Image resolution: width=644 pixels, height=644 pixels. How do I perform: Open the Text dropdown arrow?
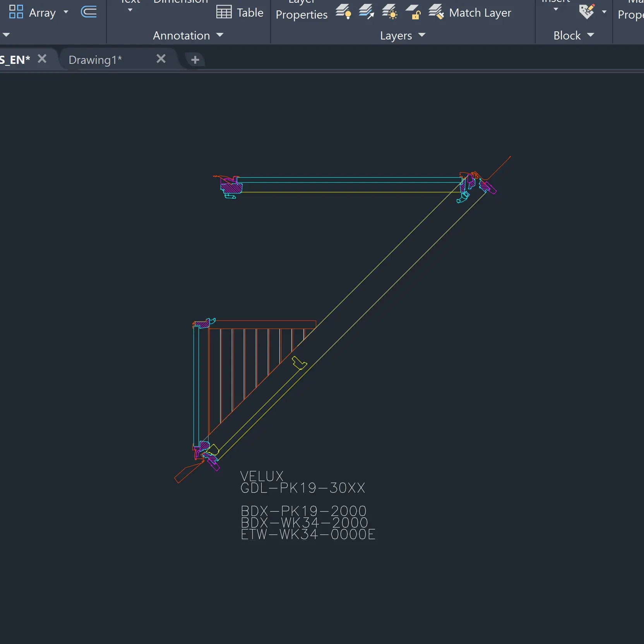click(x=130, y=10)
